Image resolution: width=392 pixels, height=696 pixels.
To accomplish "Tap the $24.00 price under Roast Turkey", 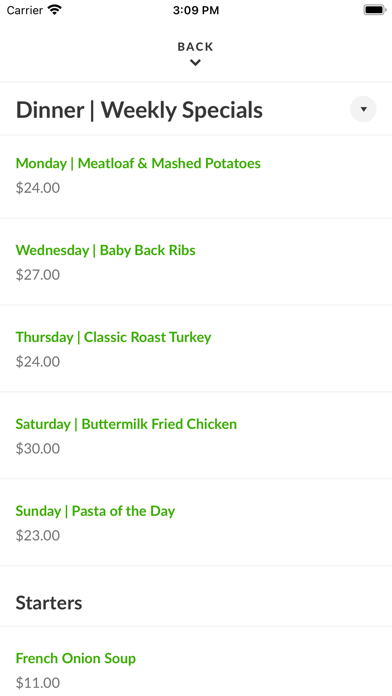I will 38,362.
